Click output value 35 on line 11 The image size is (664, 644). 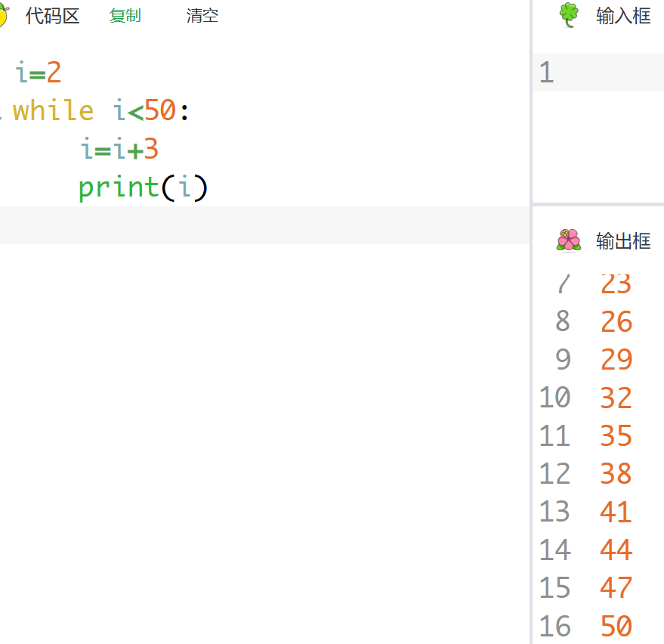pos(616,436)
